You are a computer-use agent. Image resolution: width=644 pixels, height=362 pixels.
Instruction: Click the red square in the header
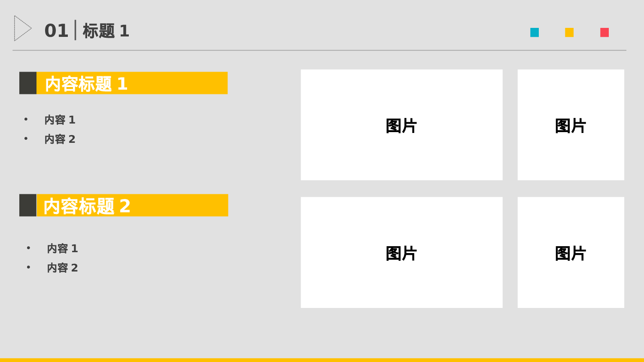pyautogui.click(x=605, y=33)
